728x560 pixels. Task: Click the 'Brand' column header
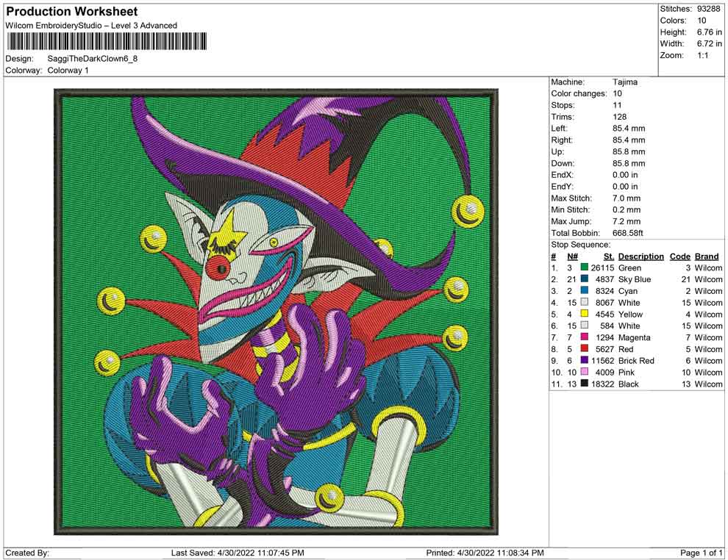pyautogui.click(x=707, y=256)
